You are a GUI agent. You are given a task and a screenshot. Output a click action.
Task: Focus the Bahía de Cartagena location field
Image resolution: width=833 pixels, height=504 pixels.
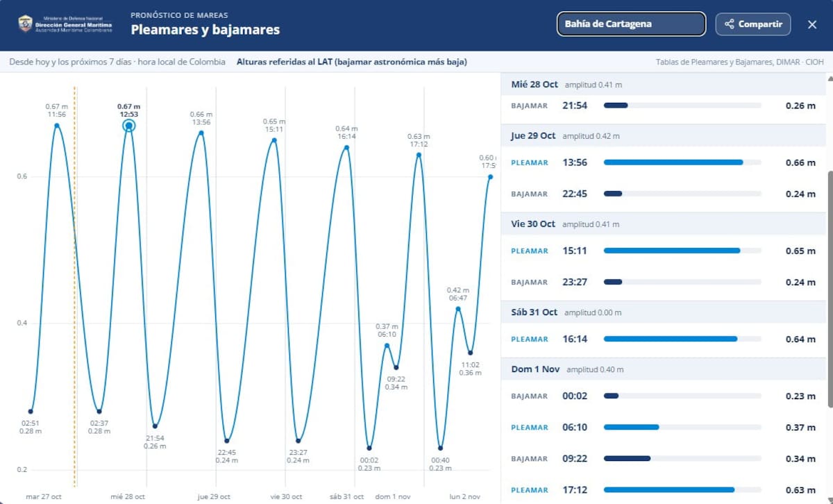point(631,24)
